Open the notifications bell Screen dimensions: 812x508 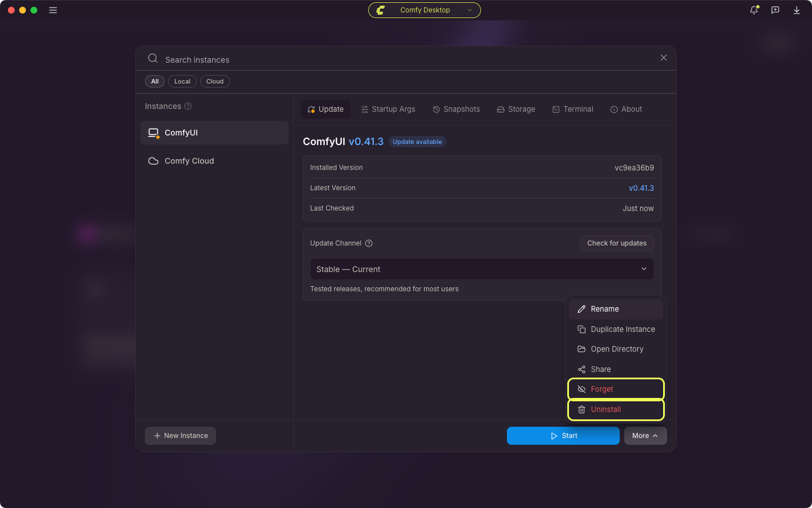click(754, 10)
